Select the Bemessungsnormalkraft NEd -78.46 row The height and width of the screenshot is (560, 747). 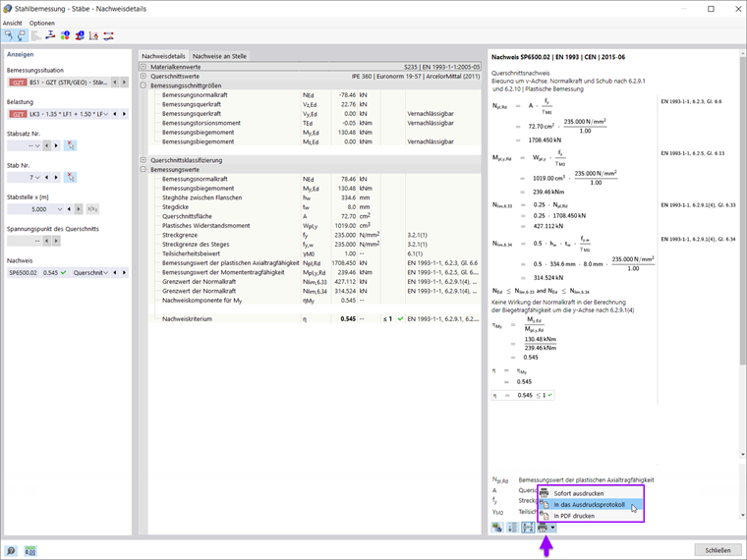point(315,95)
